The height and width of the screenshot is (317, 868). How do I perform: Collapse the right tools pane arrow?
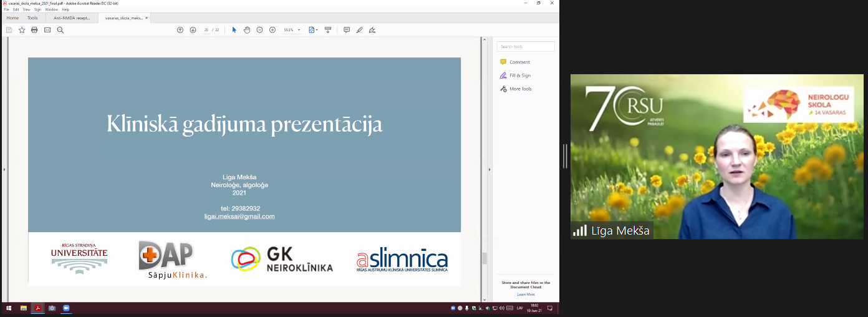click(489, 169)
